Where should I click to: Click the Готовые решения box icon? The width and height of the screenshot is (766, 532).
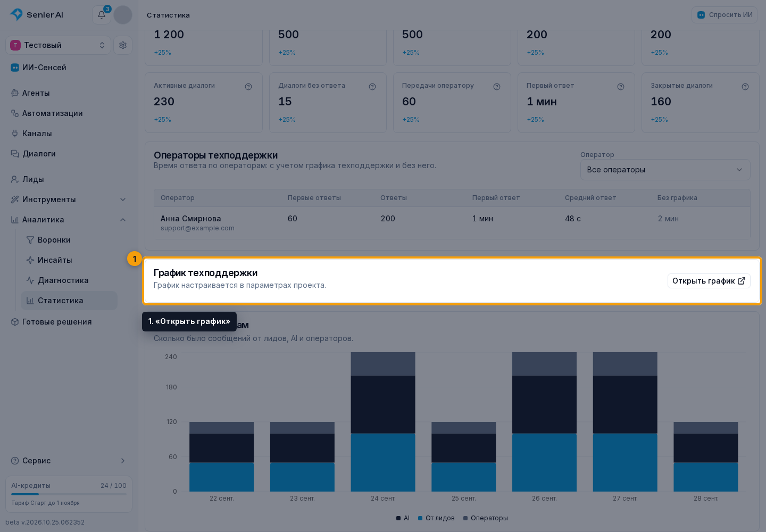coord(15,322)
